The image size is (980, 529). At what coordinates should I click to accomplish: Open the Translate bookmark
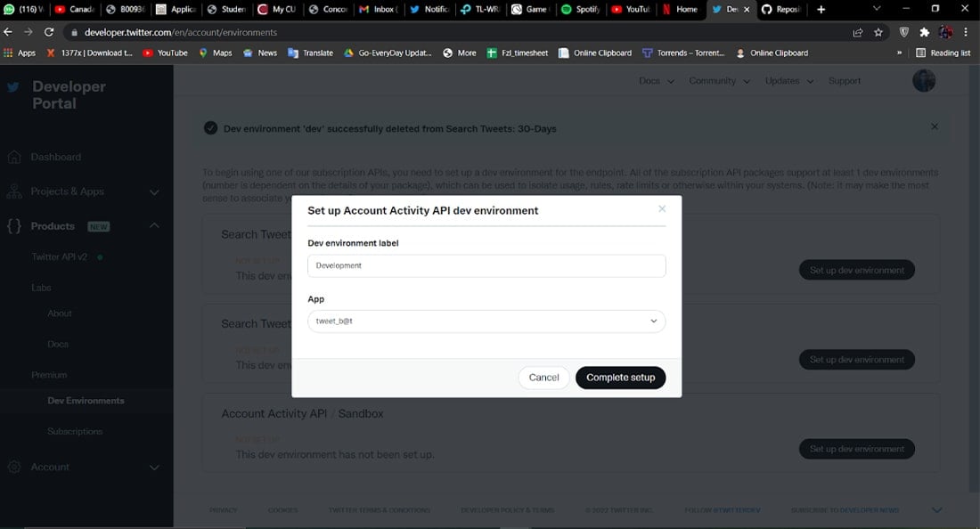tap(311, 53)
